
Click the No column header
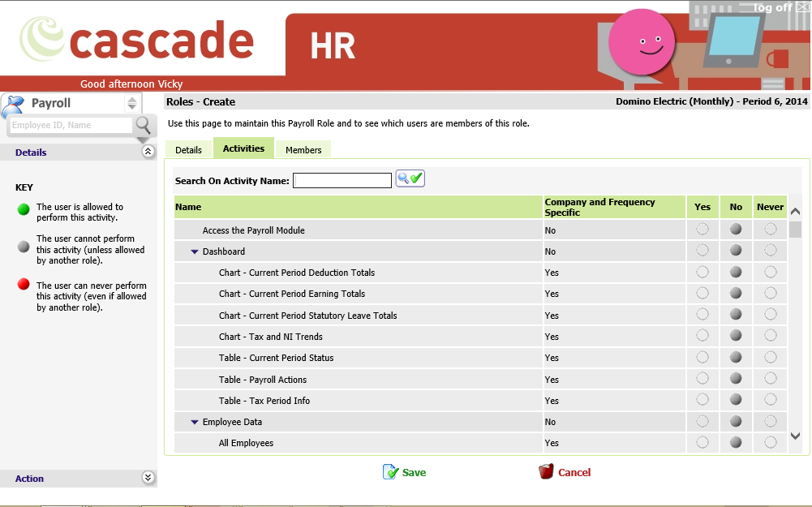[736, 207]
